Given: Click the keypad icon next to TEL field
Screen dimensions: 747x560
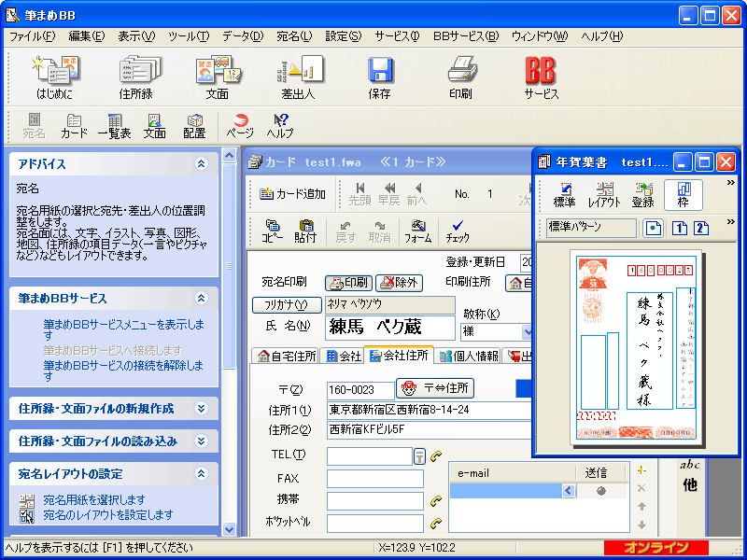Looking at the screenshot, I should tap(419, 456).
